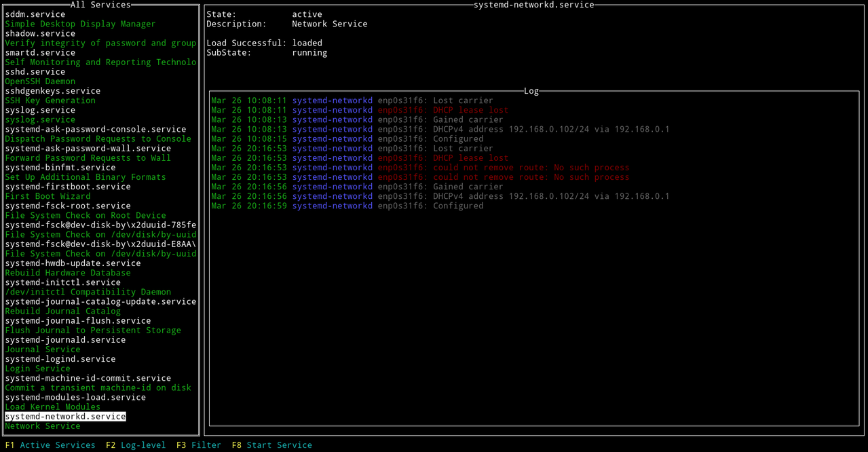The image size is (868, 452).
Task: Click highlighted systemd-networkd.service in list
Action: (65, 416)
